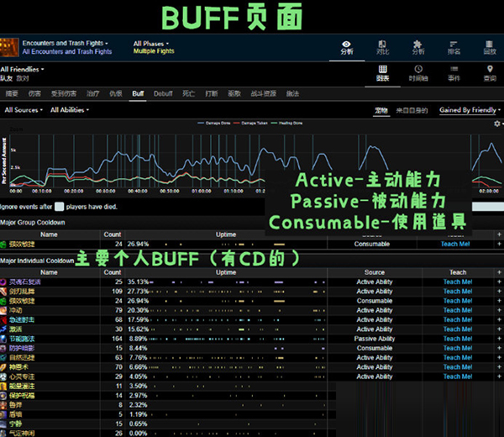Toggle the players have died input box

[59, 205]
